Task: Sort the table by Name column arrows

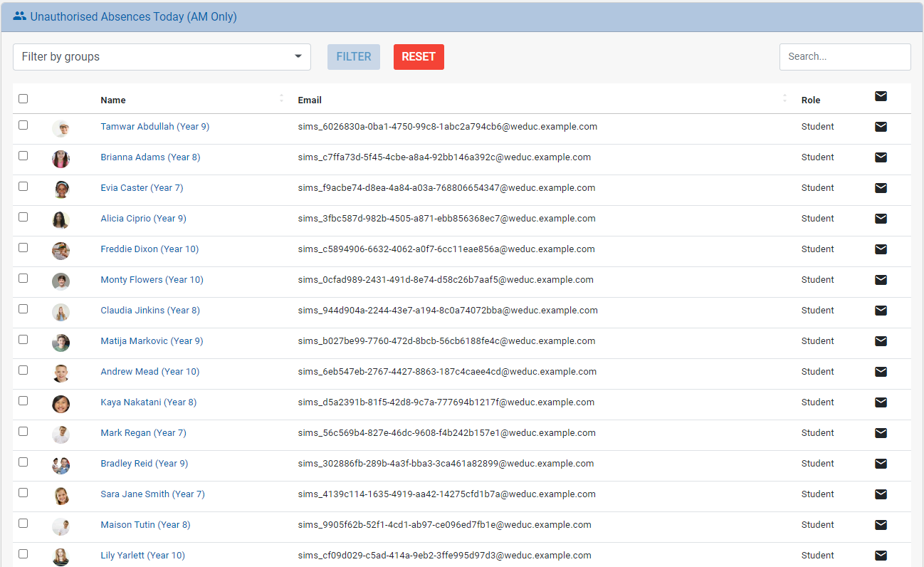Action: 282,98
